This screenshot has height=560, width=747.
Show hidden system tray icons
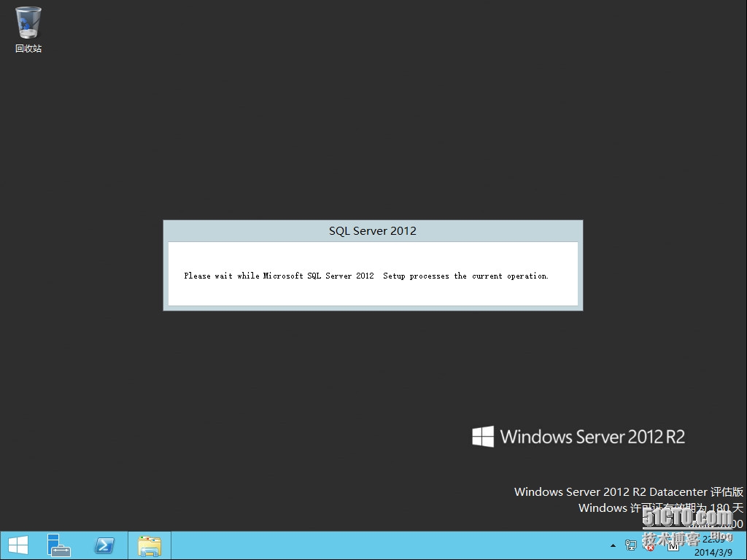coord(613,545)
